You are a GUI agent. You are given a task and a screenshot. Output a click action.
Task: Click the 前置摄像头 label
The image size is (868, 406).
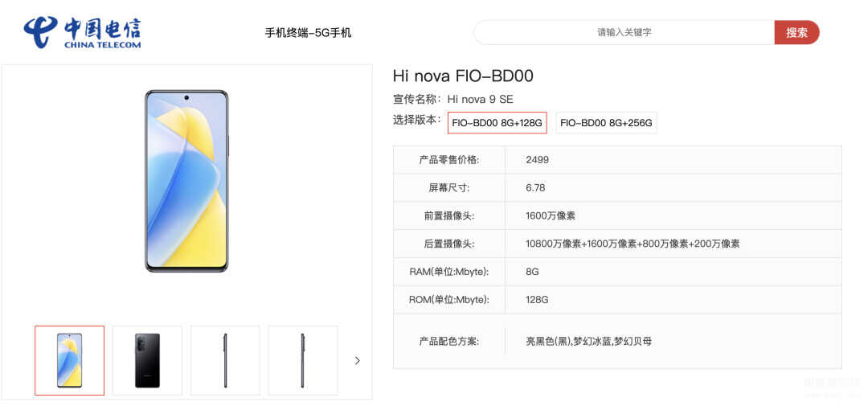click(449, 215)
